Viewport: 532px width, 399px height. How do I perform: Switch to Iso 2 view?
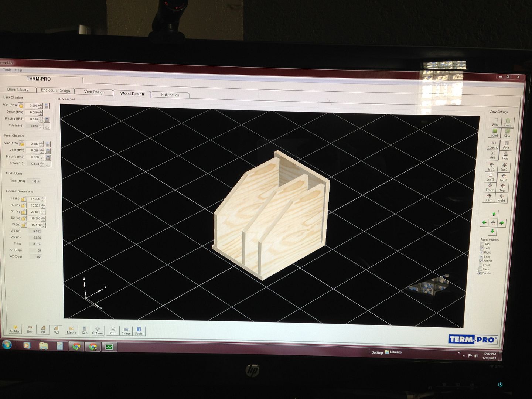coord(504,167)
